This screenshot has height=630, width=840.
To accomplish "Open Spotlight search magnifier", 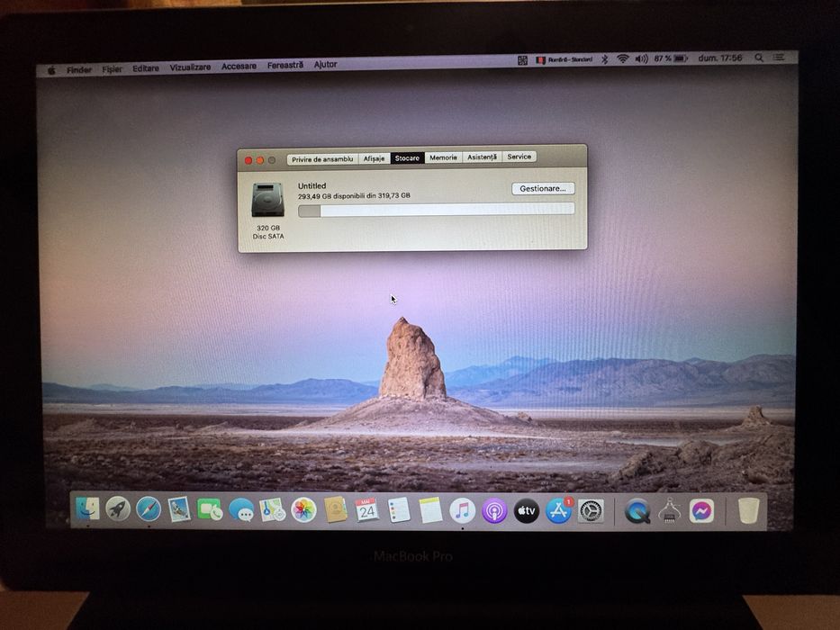I will pyautogui.click(x=759, y=58).
